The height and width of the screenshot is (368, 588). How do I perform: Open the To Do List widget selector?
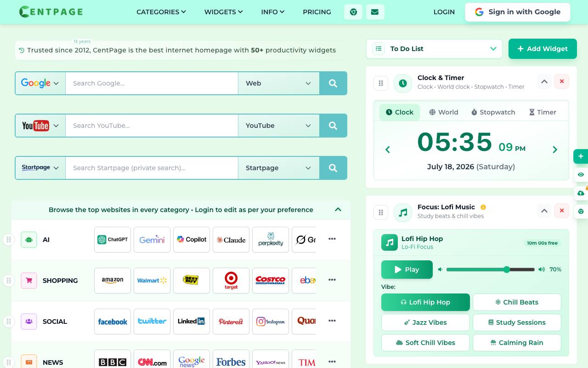[434, 49]
